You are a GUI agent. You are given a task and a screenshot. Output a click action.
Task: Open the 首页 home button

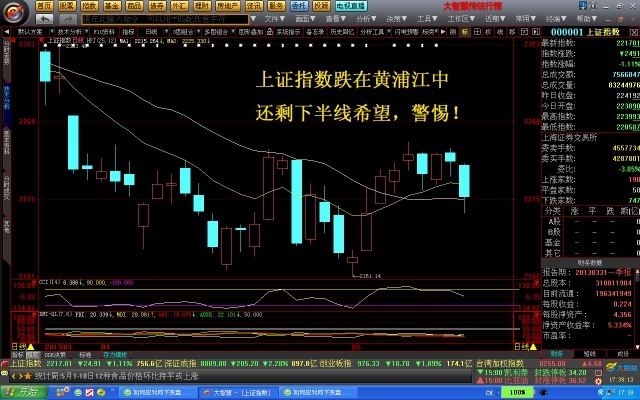(44, 6)
